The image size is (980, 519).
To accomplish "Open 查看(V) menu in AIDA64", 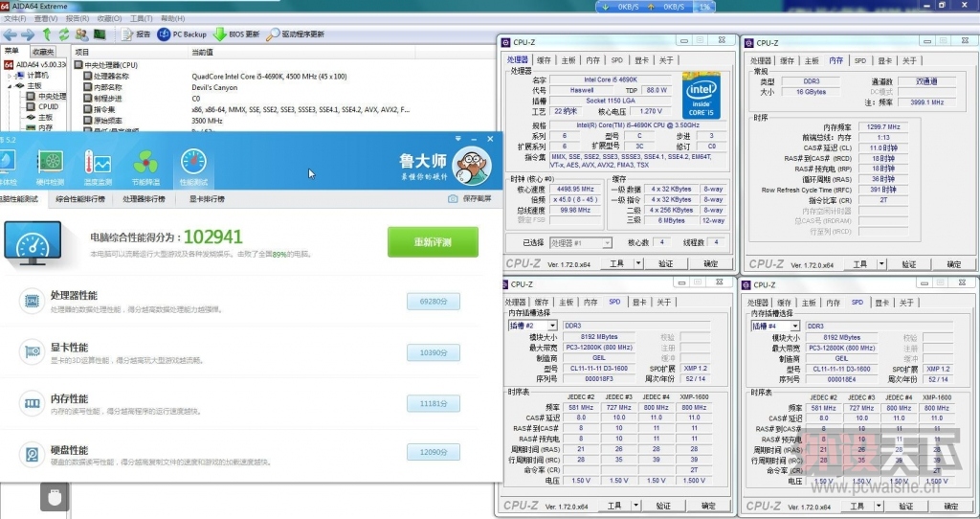I will (x=46, y=19).
